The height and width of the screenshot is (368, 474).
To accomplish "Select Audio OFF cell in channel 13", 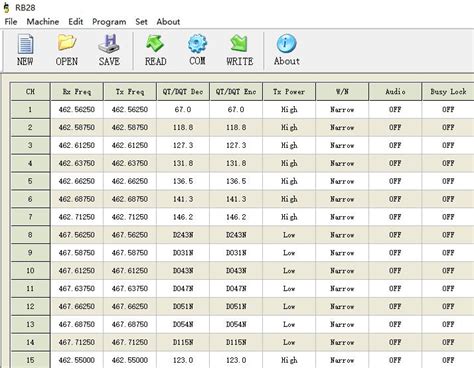I will [x=395, y=324].
